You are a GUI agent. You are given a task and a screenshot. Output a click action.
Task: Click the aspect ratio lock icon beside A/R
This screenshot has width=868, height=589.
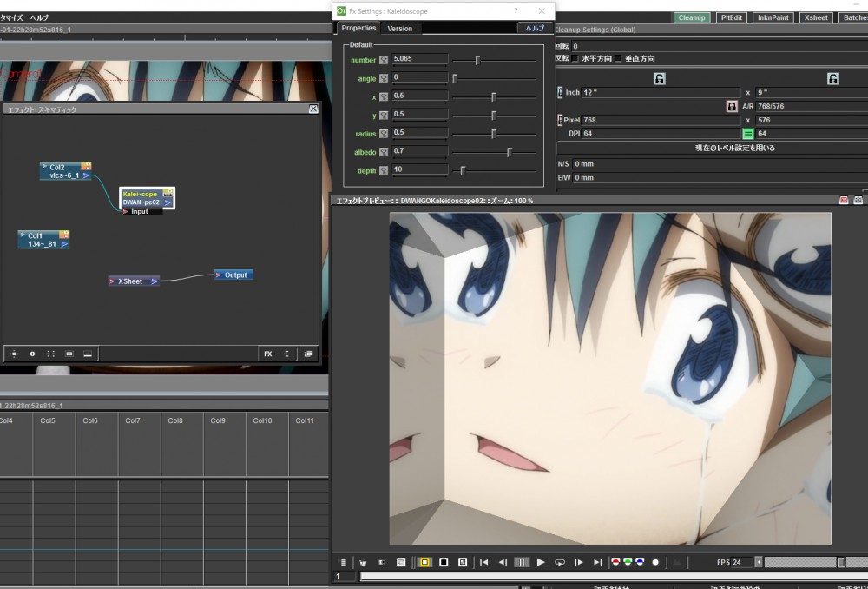732,106
